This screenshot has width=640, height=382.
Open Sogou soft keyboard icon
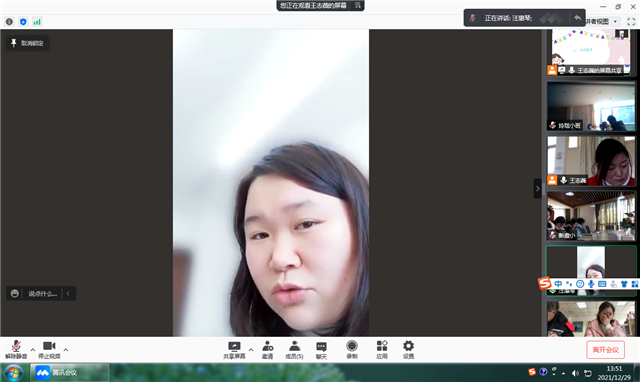tap(602, 284)
